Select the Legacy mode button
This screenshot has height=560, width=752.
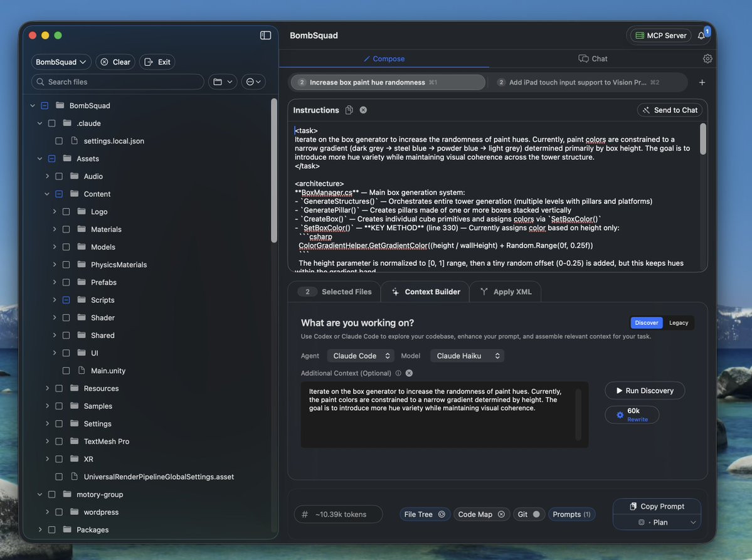click(x=679, y=323)
